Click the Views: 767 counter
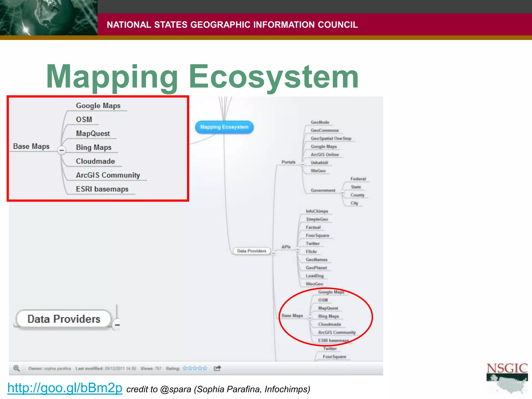The width and height of the screenshot is (532, 399). pyautogui.click(x=151, y=368)
